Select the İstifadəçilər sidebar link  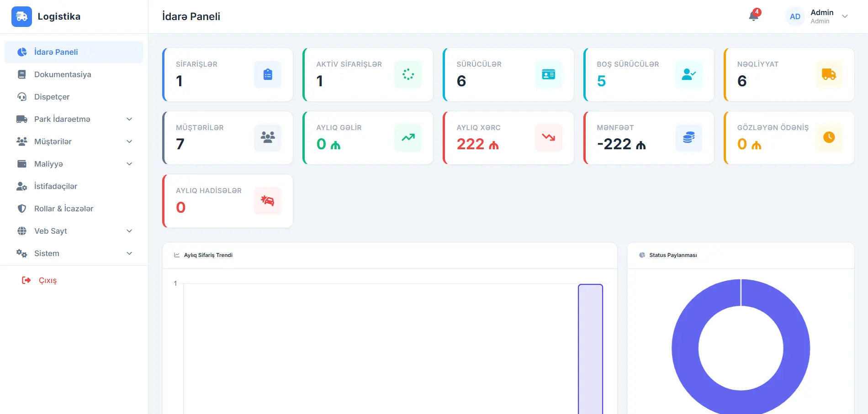[x=55, y=186]
